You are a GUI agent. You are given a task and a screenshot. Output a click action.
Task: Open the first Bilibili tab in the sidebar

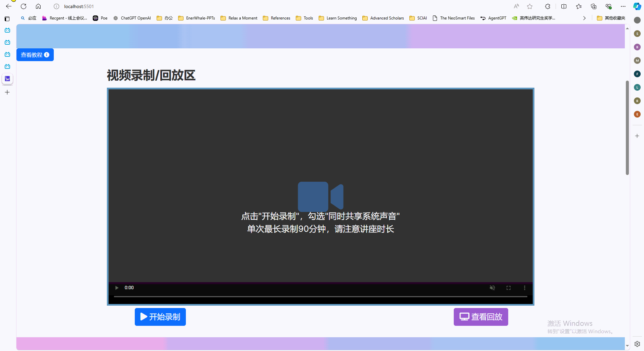click(x=7, y=30)
